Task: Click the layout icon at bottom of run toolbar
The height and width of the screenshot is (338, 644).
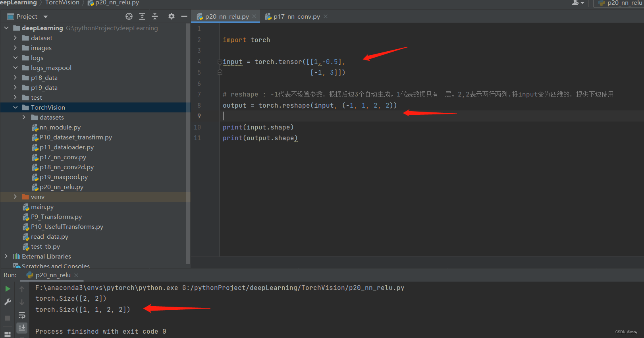Action: [8, 334]
